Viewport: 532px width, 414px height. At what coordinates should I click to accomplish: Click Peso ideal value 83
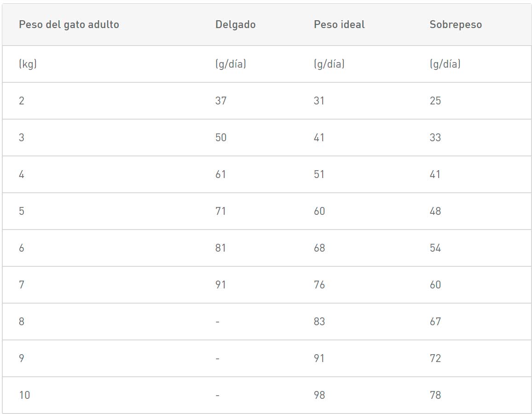coord(319,322)
